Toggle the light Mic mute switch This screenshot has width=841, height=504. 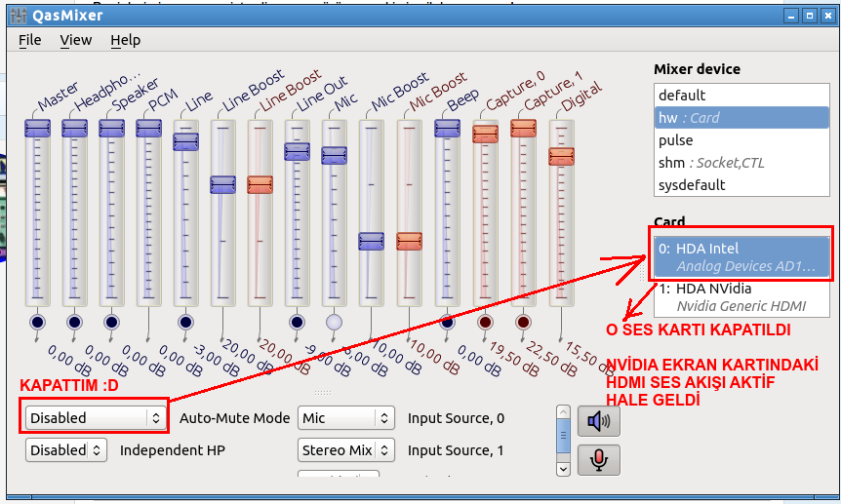click(334, 323)
